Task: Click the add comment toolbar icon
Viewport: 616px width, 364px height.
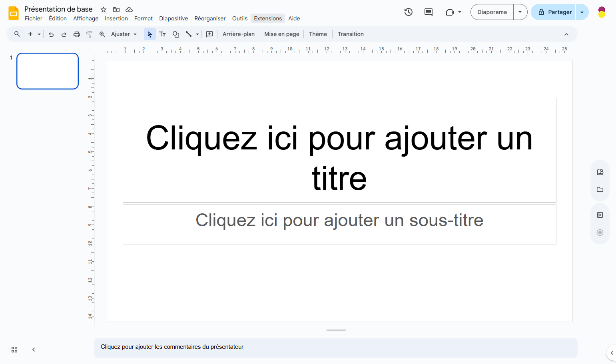Action: pyautogui.click(x=209, y=34)
